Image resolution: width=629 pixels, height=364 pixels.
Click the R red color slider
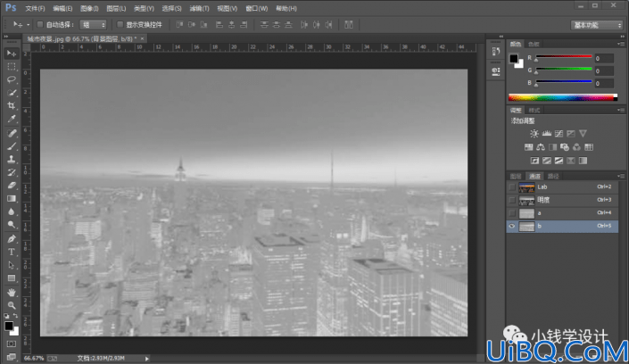click(x=564, y=57)
